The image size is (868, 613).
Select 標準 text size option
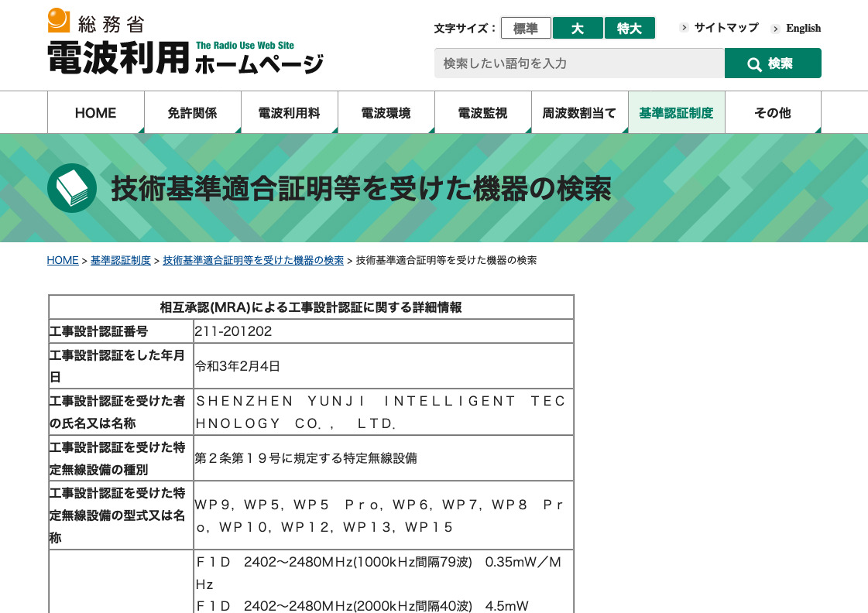click(x=526, y=29)
